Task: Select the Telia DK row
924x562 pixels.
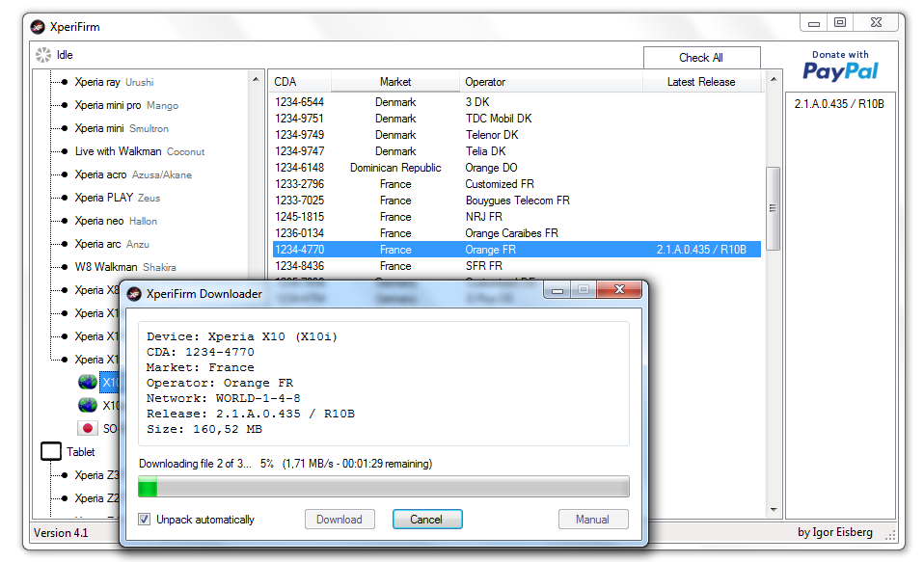Action: (x=517, y=151)
